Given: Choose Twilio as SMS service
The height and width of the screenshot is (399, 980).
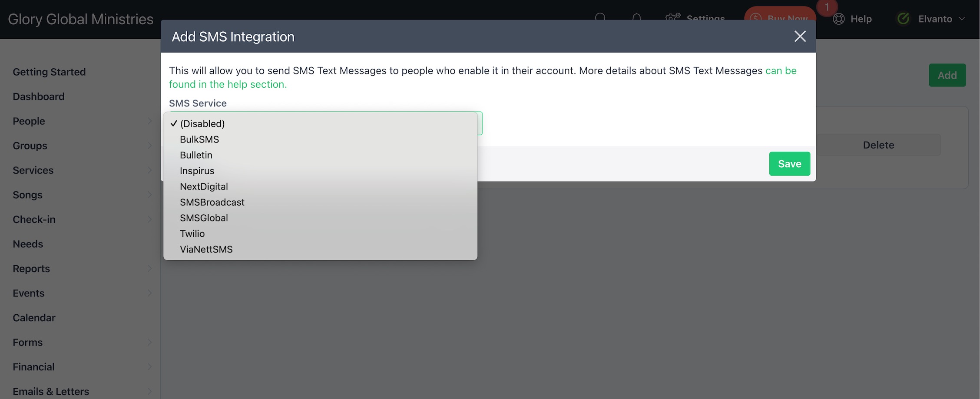Looking at the screenshot, I should tap(320, 233).
